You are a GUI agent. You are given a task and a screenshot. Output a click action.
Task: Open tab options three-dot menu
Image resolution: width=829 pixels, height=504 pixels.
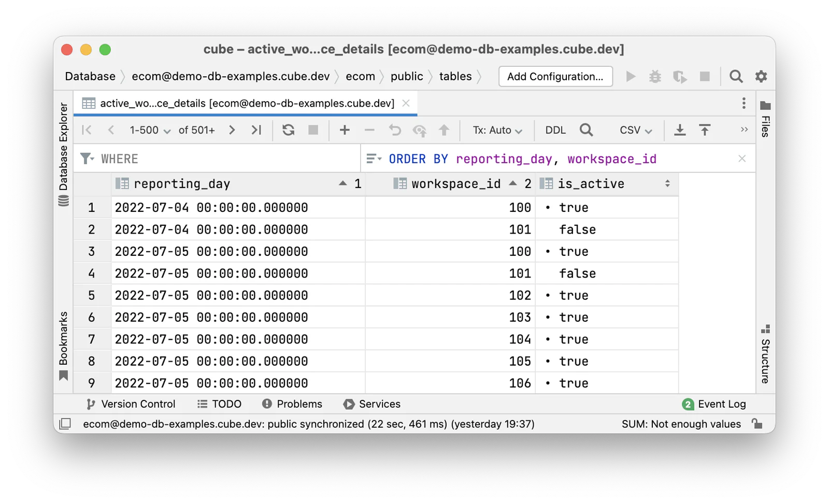tap(744, 103)
